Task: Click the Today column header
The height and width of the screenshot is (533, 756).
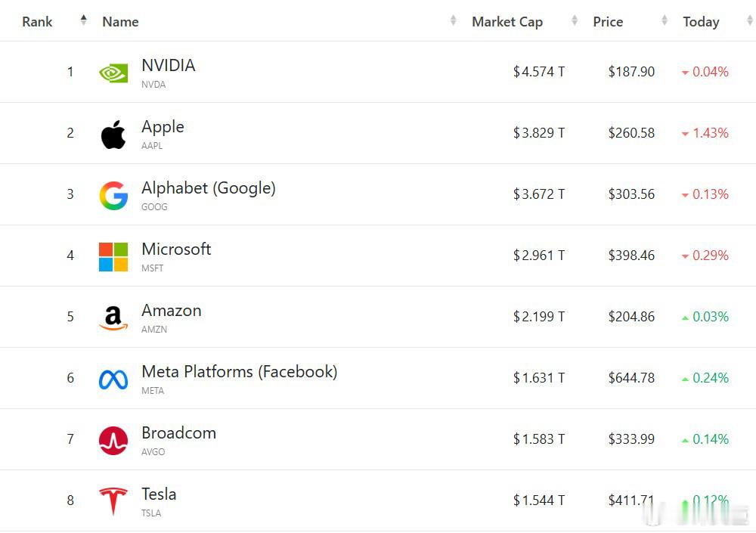Action: (x=701, y=22)
